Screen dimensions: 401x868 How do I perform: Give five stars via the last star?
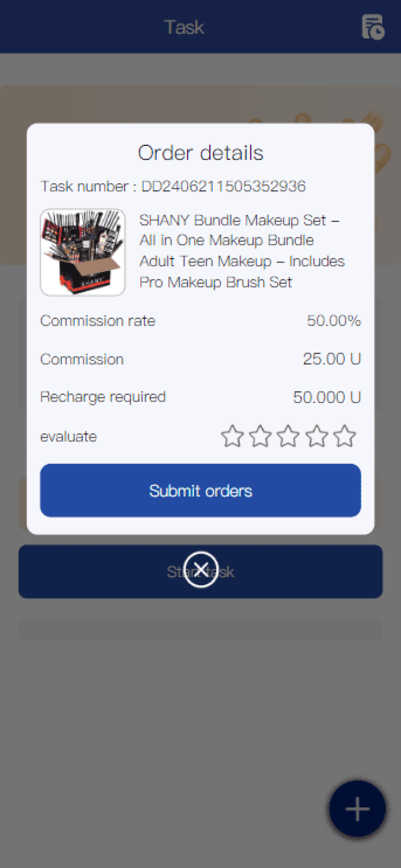click(x=345, y=436)
